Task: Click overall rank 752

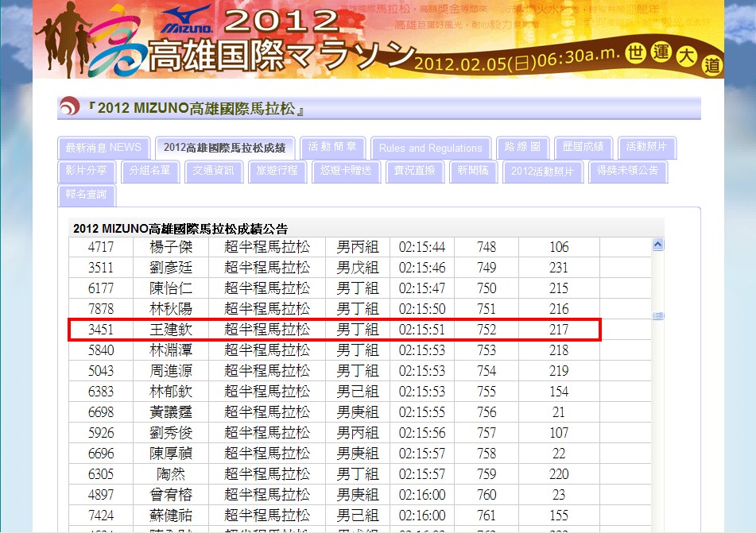Action: [x=487, y=330]
